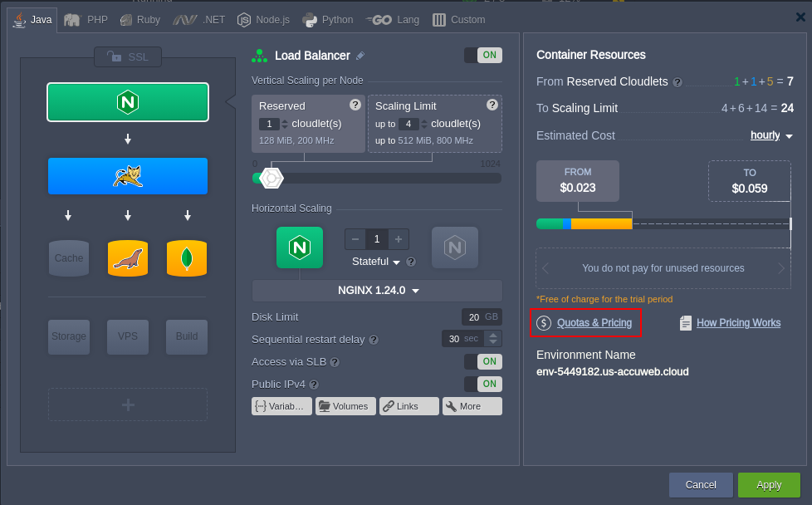Change Estimated Cost period from hourly
The height and width of the screenshot is (505, 812).
(x=770, y=135)
